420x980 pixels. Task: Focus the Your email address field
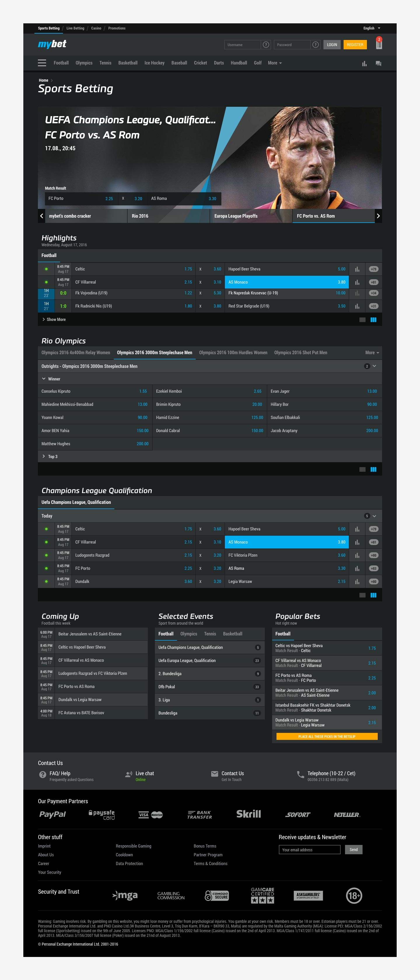coord(310,850)
